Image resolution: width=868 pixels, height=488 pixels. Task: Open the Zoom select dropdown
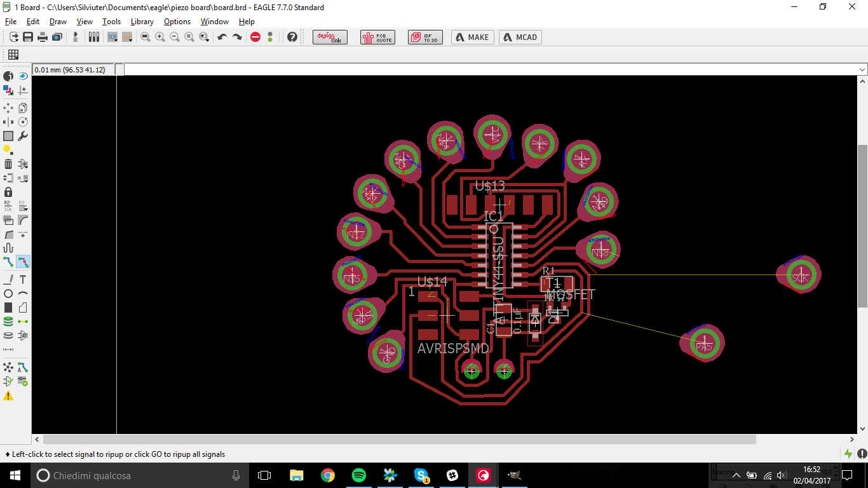pyautogui.click(x=204, y=37)
